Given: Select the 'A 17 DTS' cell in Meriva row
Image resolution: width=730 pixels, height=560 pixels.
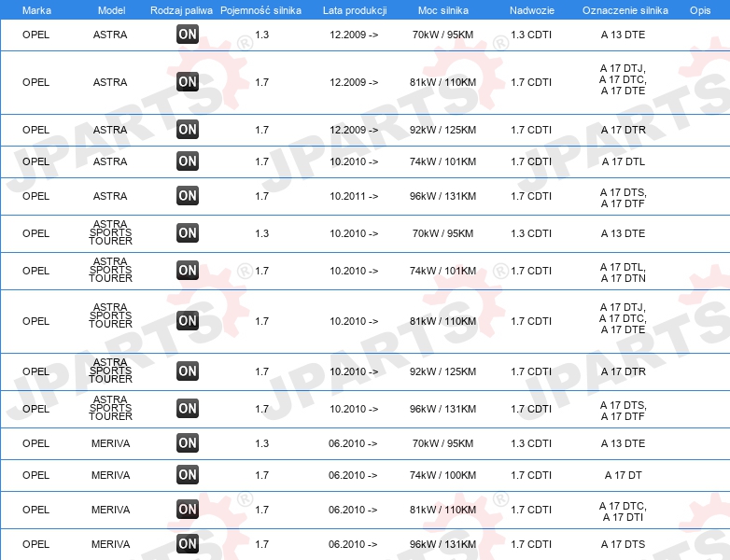Looking at the screenshot, I should pos(623,544).
